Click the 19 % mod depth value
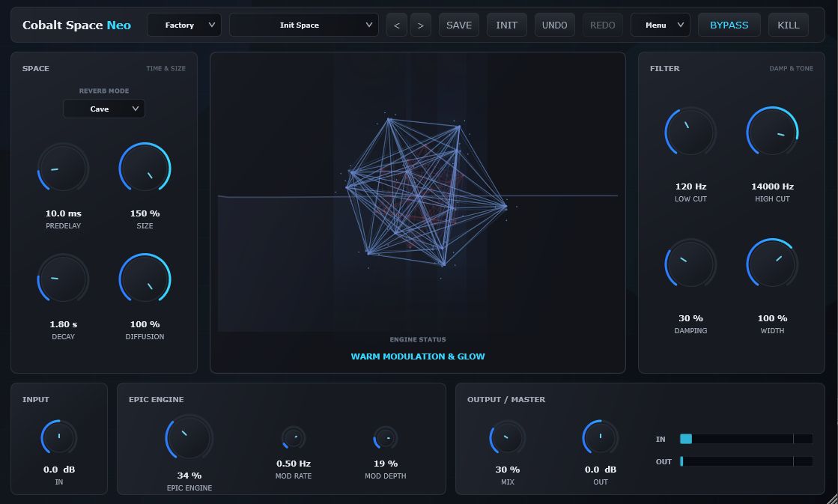This screenshot has width=838, height=504. tap(386, 464)
